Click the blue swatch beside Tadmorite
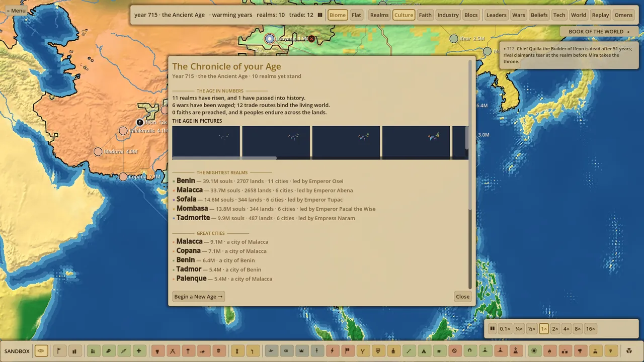 point(174,219)
